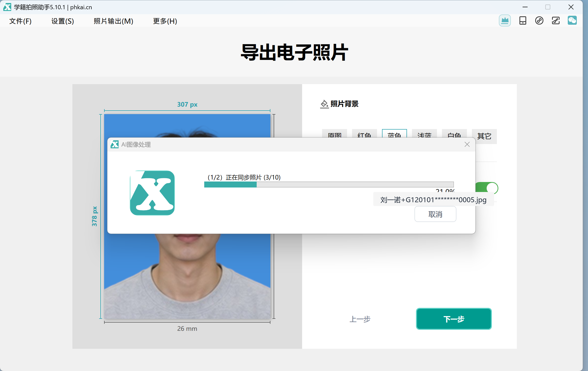This screenshot has width=588, height=371.
Task: Open the WeChat chat icon
Action: click(x=572, y=20)
